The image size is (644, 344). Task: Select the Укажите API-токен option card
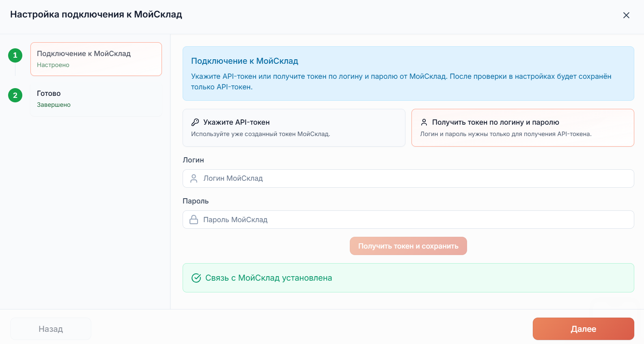tap(294, 128)
